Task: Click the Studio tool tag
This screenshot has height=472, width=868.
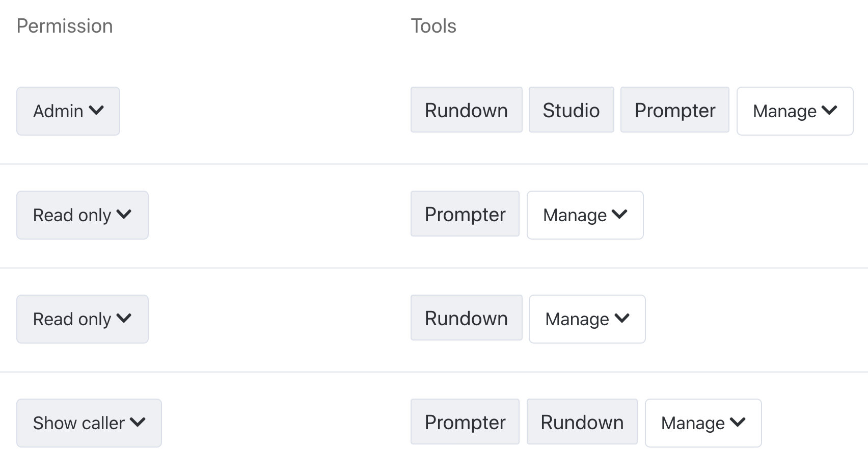Action: tap(571, 110)
